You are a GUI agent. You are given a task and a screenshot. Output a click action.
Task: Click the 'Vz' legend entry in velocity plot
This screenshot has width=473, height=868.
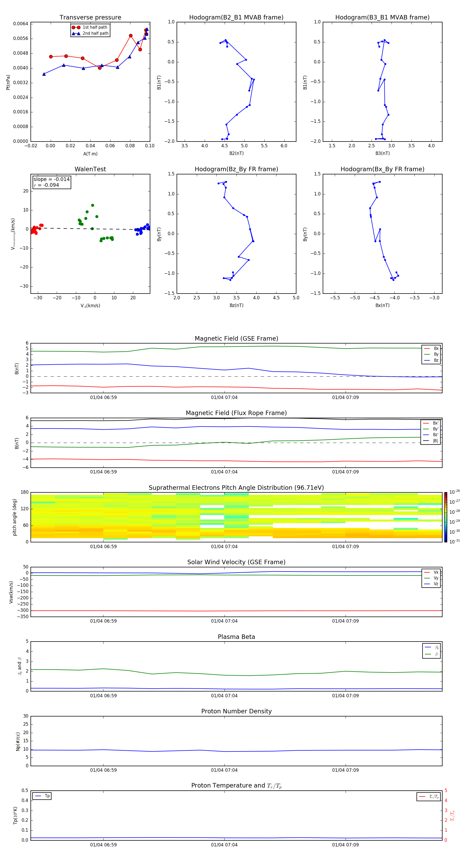tap(431, 584)
